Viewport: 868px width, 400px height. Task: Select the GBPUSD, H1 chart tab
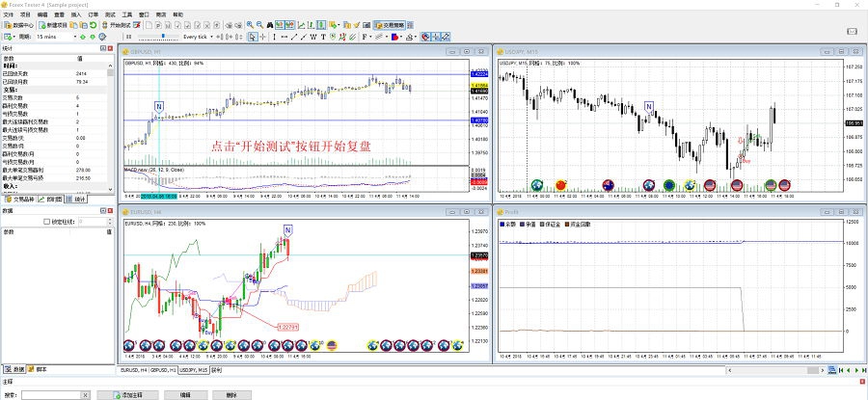[x=163, y=369]
